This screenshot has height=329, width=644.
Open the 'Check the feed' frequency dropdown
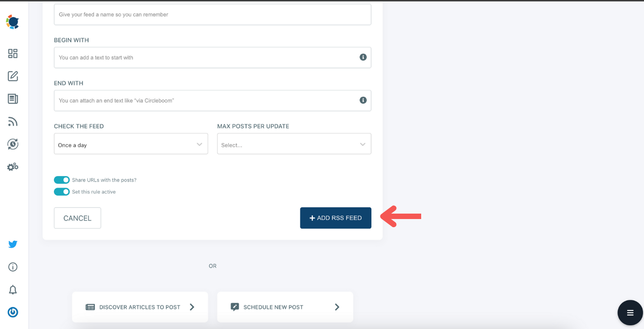click(x=130, y=143)
